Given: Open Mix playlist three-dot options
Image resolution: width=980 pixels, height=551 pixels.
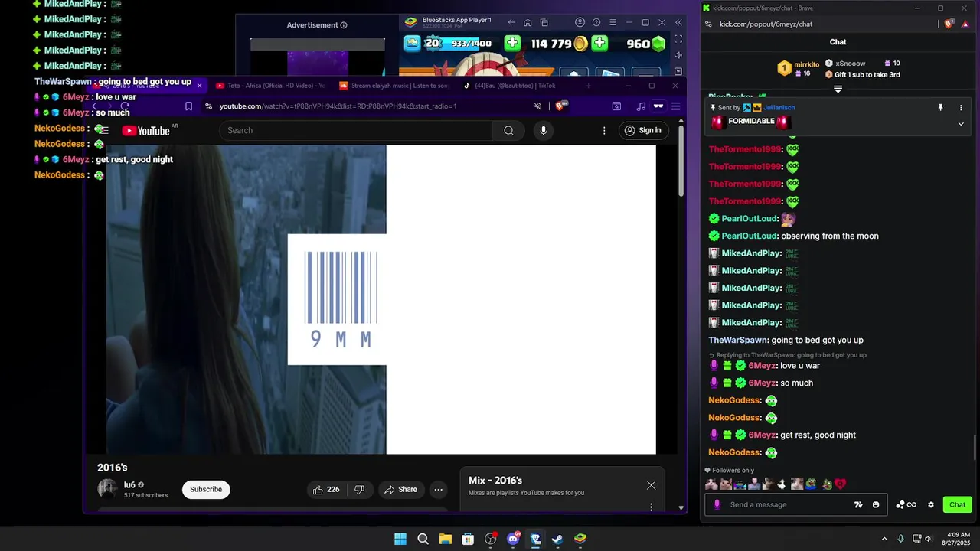Looking at the screenshot, I should pos(651,507).
